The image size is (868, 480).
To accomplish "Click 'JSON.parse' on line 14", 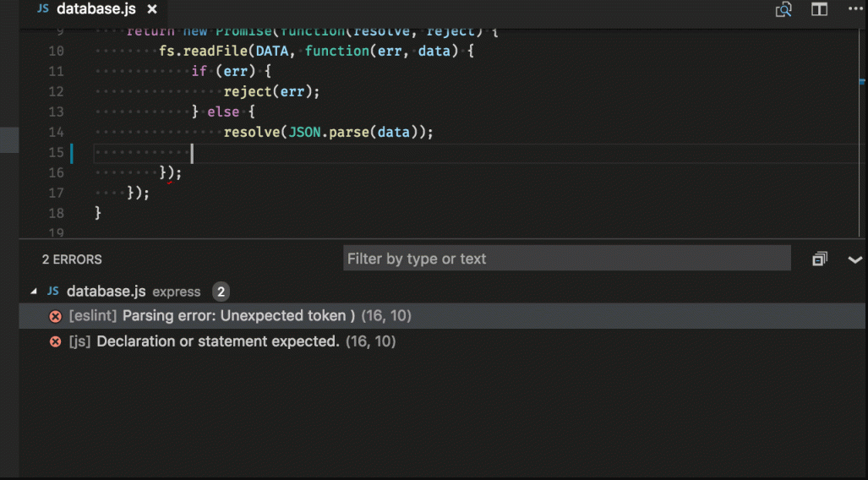I will click(329, 133).
